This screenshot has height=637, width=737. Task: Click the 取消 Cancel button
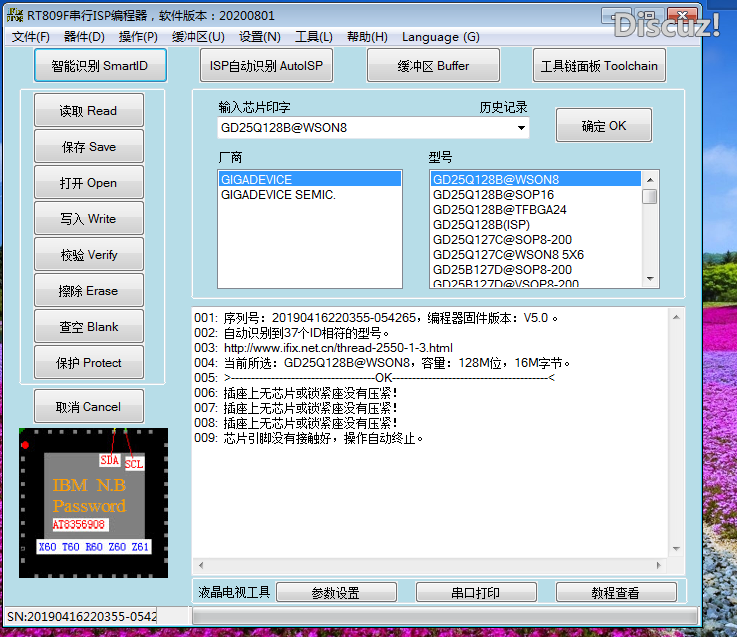88,406
